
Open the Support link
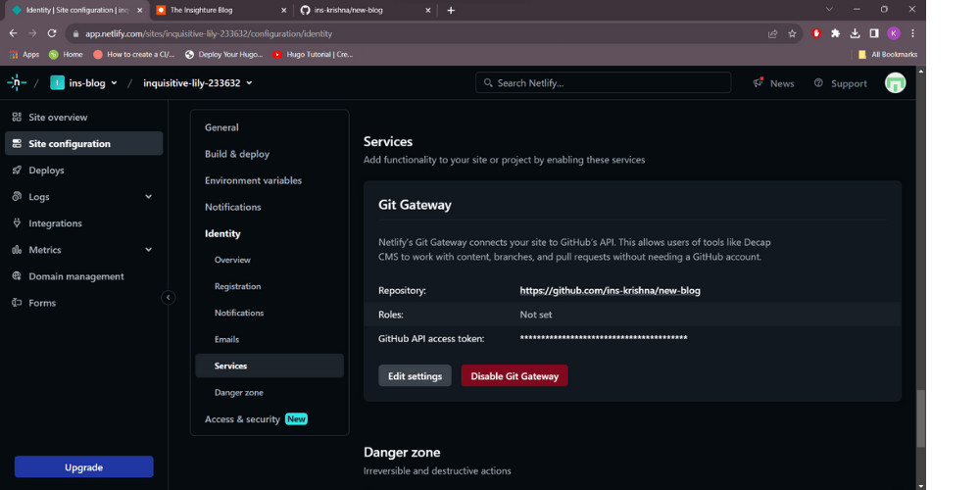(x=841, y=83)
